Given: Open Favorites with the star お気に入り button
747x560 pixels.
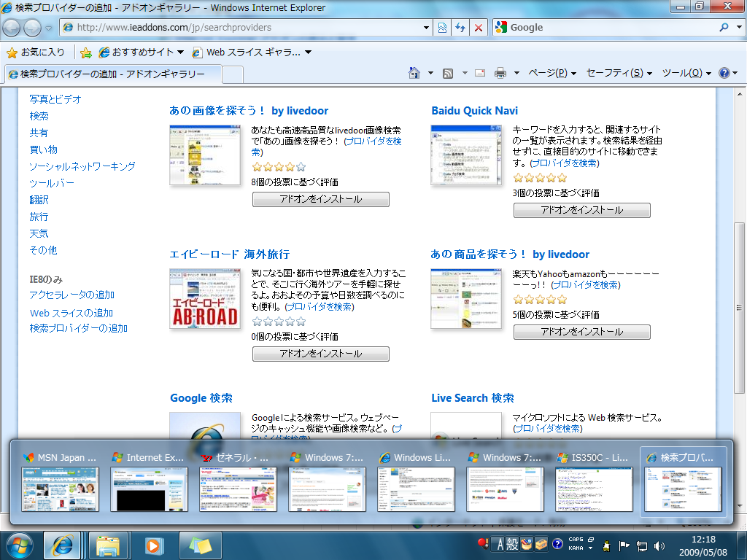Looking at the screenshot, I should [x=36, y=52].
